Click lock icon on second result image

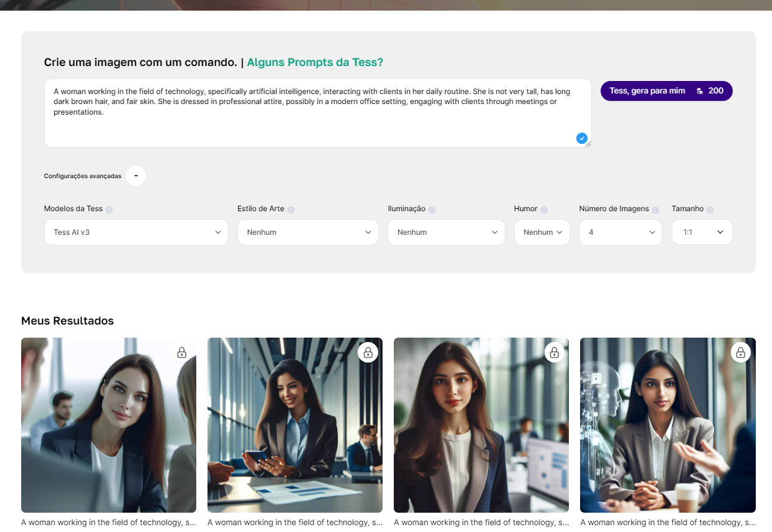[x=368, y=353]
